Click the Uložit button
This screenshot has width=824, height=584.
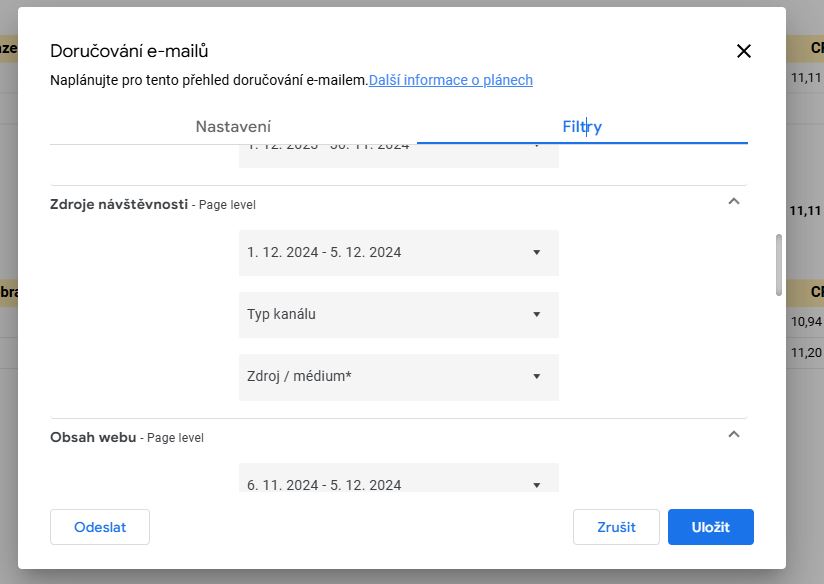[x=710, y=527]
